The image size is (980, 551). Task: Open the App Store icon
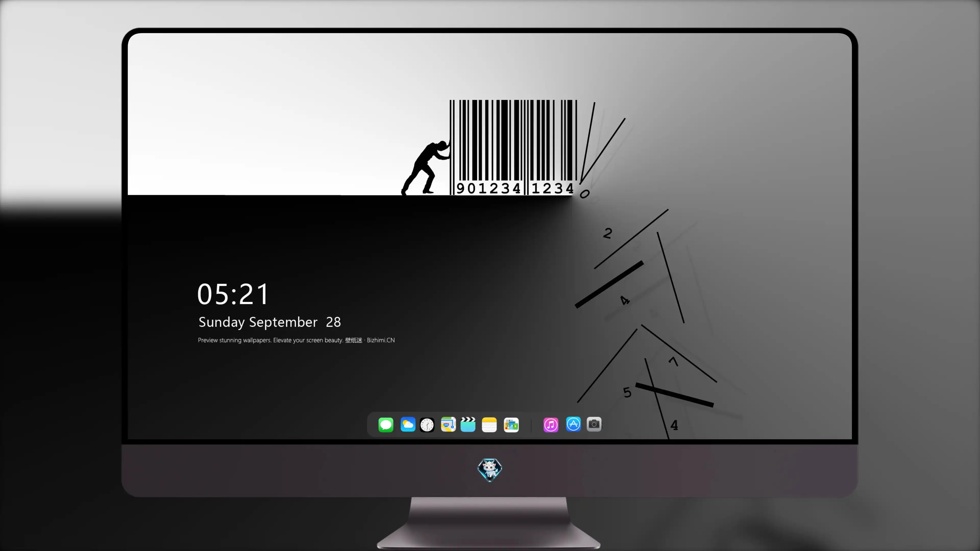point(573,424)
